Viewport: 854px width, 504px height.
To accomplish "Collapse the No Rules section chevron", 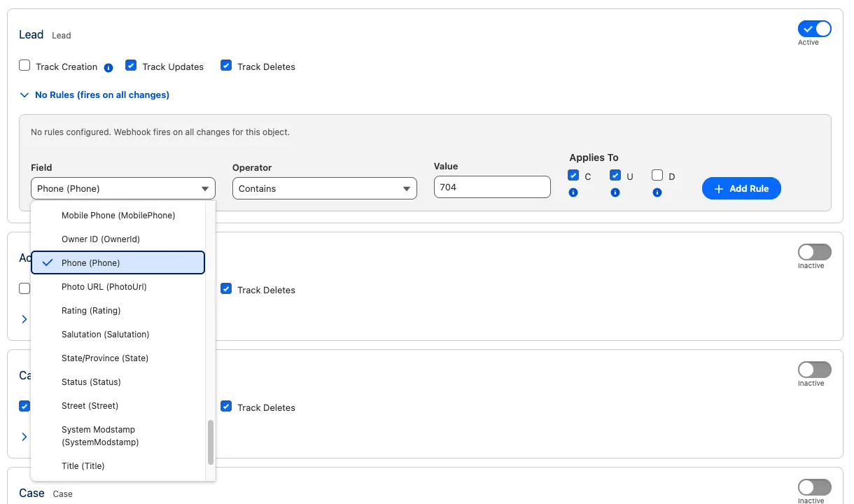I will pyautogui.click(x=24, y=94).
